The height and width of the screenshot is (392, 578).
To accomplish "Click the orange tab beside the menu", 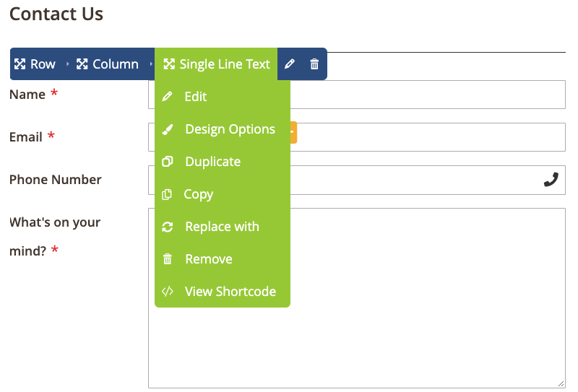I will click(293, 132).
